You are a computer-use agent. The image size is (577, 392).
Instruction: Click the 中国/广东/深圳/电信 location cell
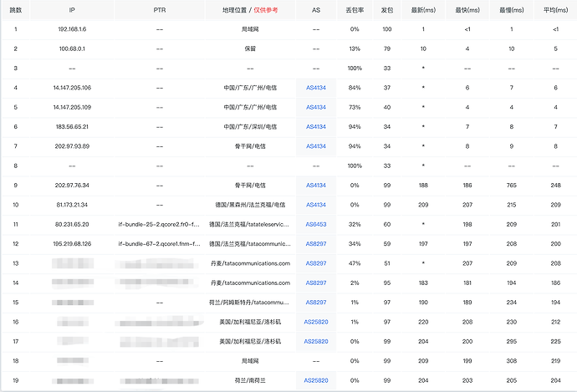coord(250,127)
